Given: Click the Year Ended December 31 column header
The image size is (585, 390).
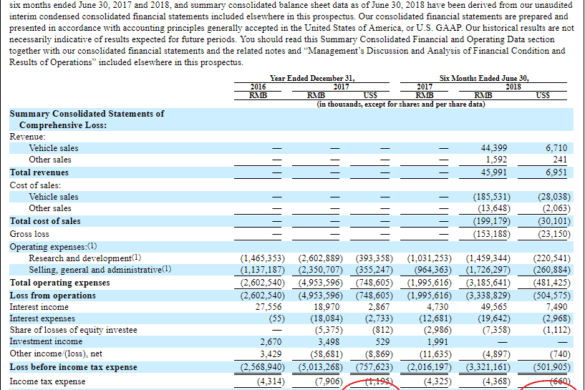Looking at the screenshot, I should 312,78.
